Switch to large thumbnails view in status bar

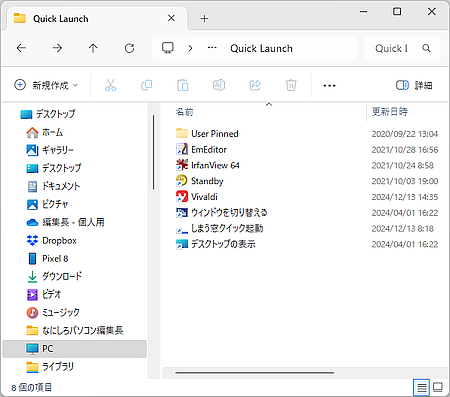click(438, 387)
